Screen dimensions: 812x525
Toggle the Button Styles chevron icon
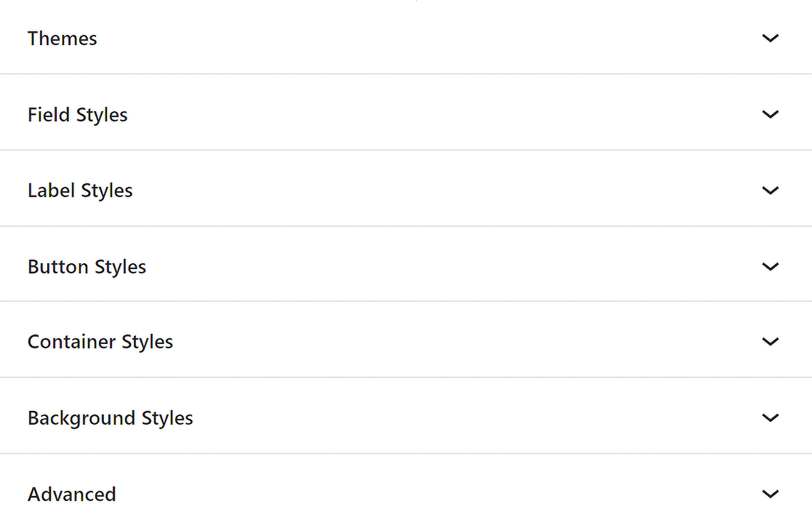(770, 266)
